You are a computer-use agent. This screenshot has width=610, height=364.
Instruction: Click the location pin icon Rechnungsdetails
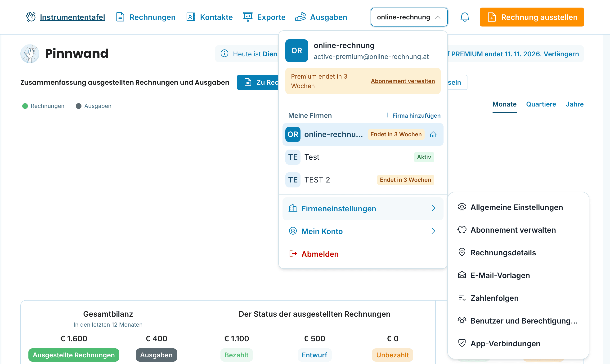[462, 252]
